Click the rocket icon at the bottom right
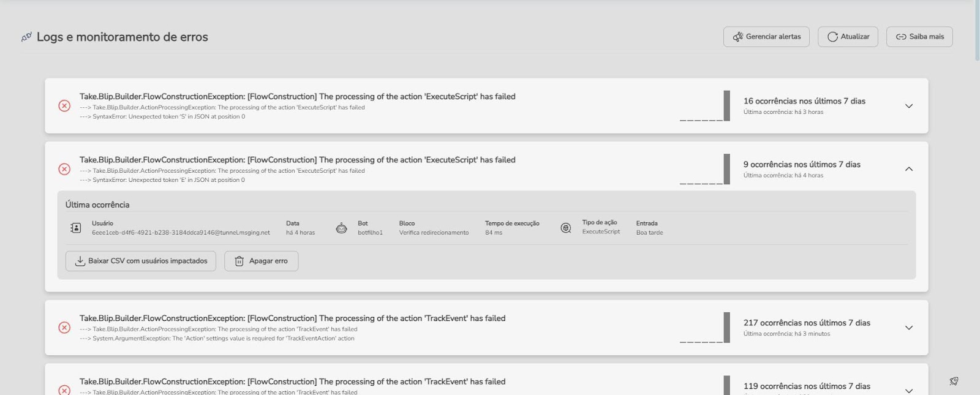This screenshot has height=395, width=980. [x=954, y=381]
